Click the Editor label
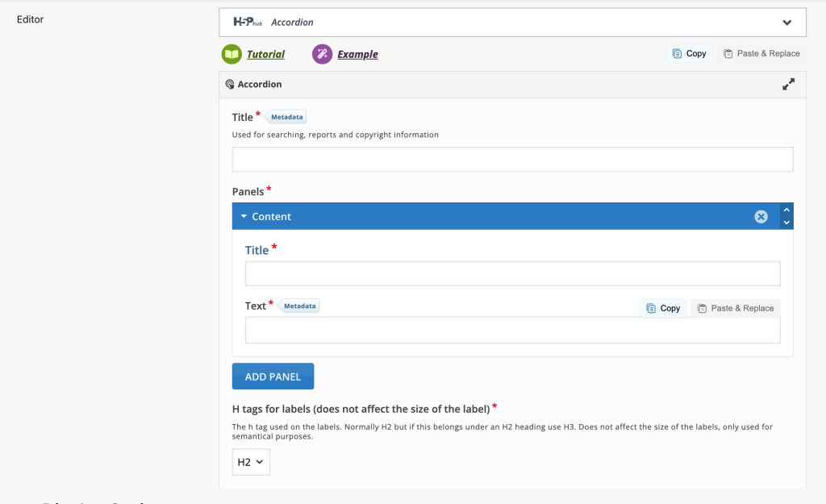This screenshot has height=504, width=826. click(x=30, y=19)
